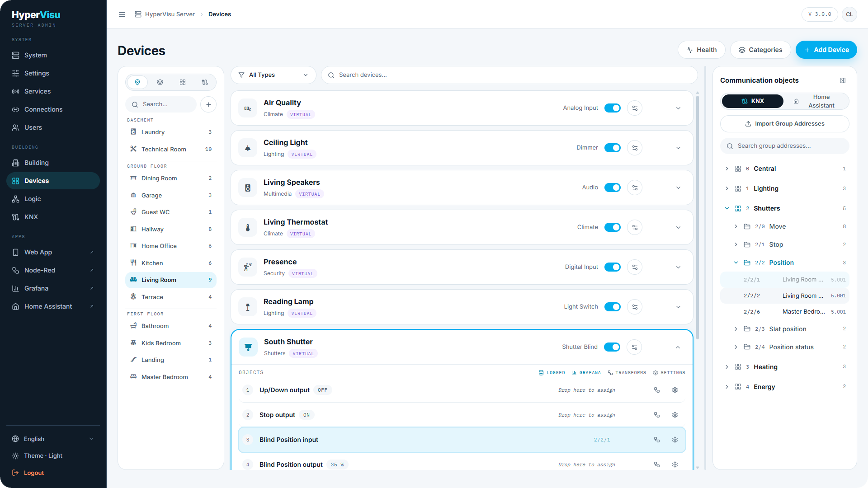Image resolution: width=868 pixels, height=488 pixels.
Task: Open gear settings for Stop output row
Action: point(675,415)
